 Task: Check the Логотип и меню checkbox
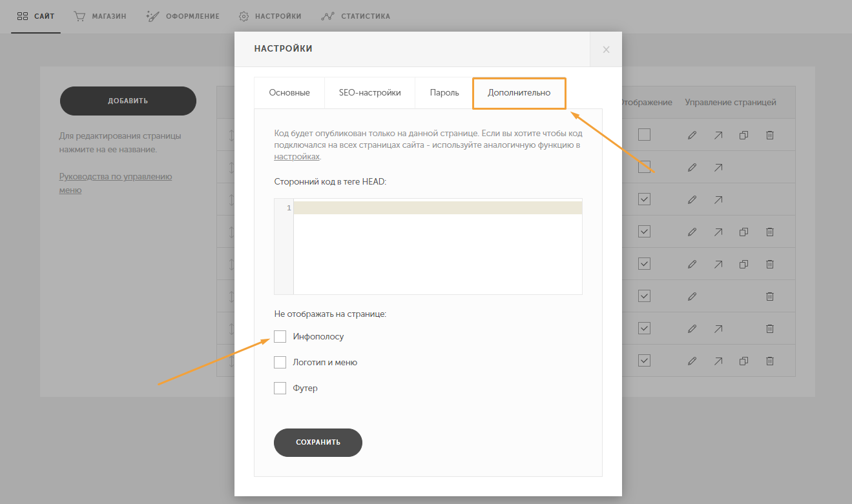click(280, 363)
